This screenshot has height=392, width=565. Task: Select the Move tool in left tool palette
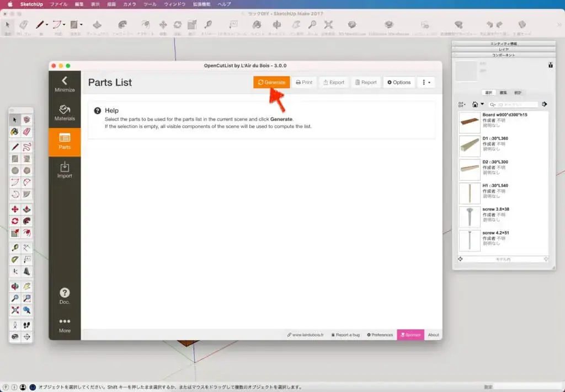[15, 209]
